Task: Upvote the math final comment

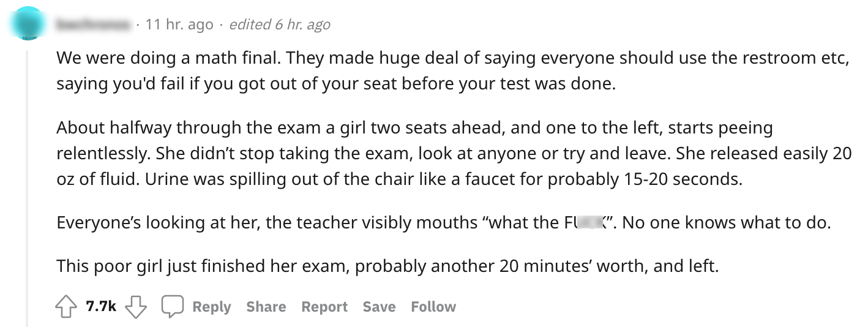Action: click(67, 307)
